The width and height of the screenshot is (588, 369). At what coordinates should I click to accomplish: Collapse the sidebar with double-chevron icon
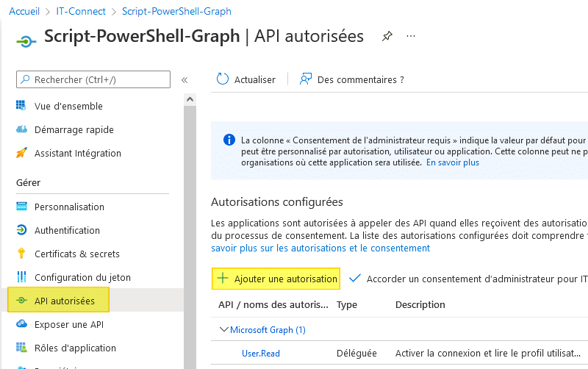184,79
